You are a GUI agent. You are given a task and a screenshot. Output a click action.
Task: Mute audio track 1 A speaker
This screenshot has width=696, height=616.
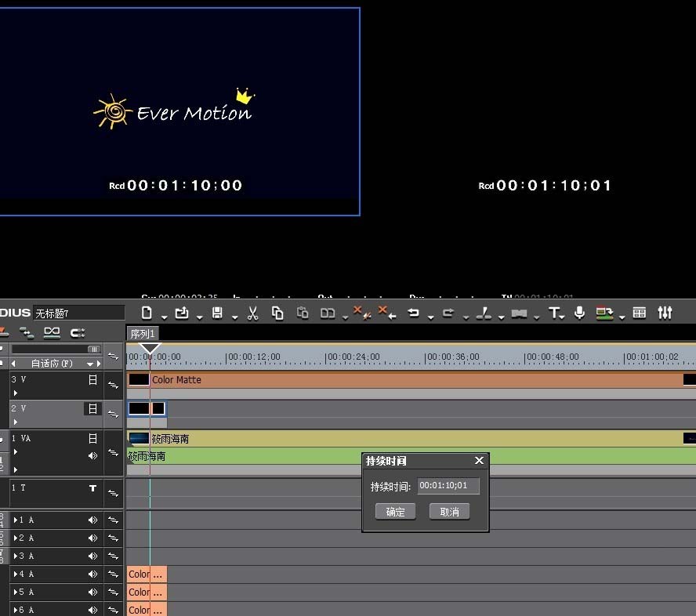click(92, 520)
